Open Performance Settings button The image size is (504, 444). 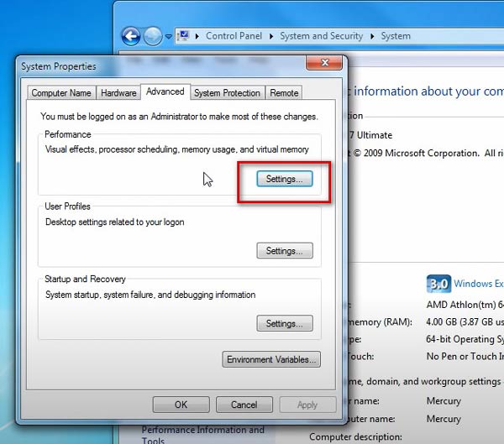(284, 179)
